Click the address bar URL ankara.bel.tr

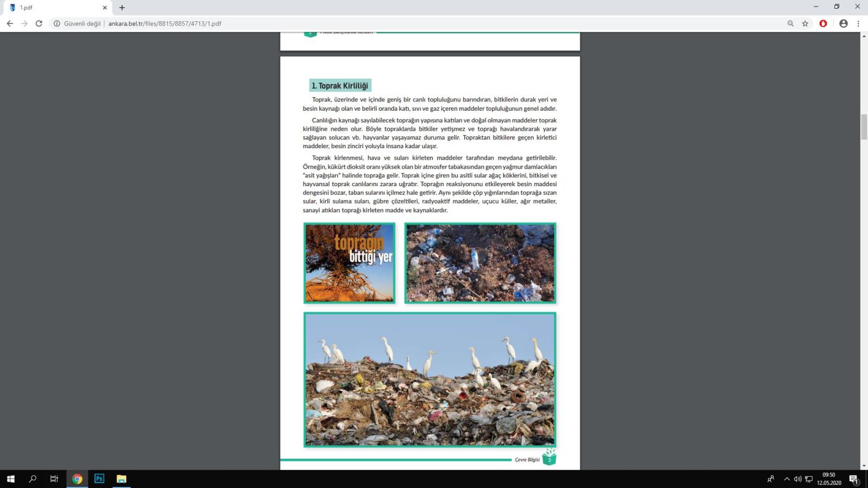(164, 23)
